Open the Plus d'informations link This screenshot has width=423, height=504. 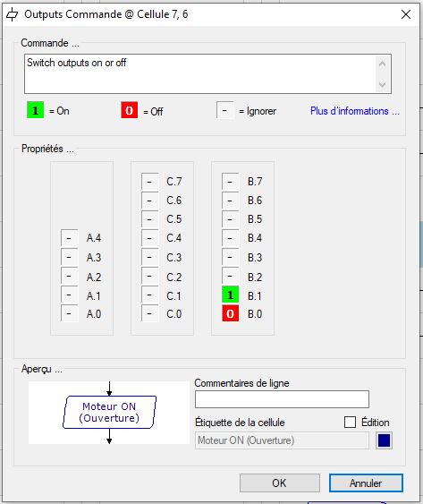[x=355, y=111]
